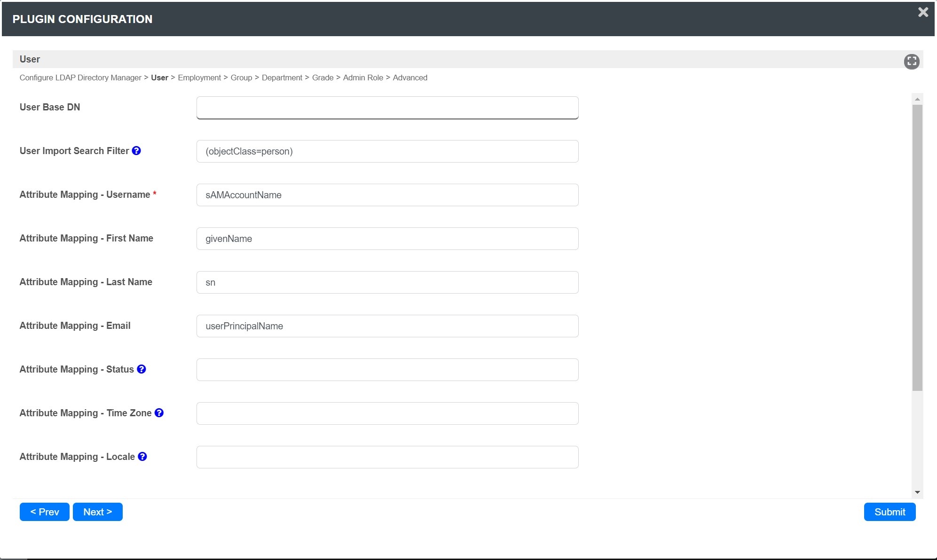Close the Plugin Configuration dialog

click(x=923, y=13)
